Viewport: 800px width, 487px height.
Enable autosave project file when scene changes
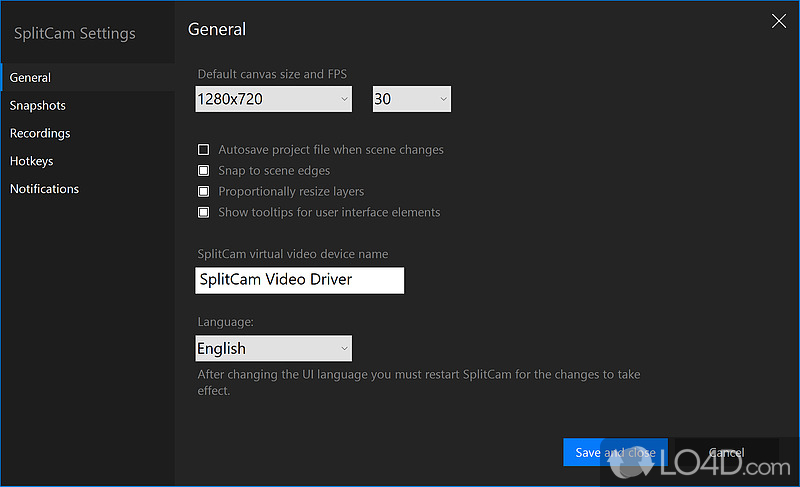tap(204, 150)
